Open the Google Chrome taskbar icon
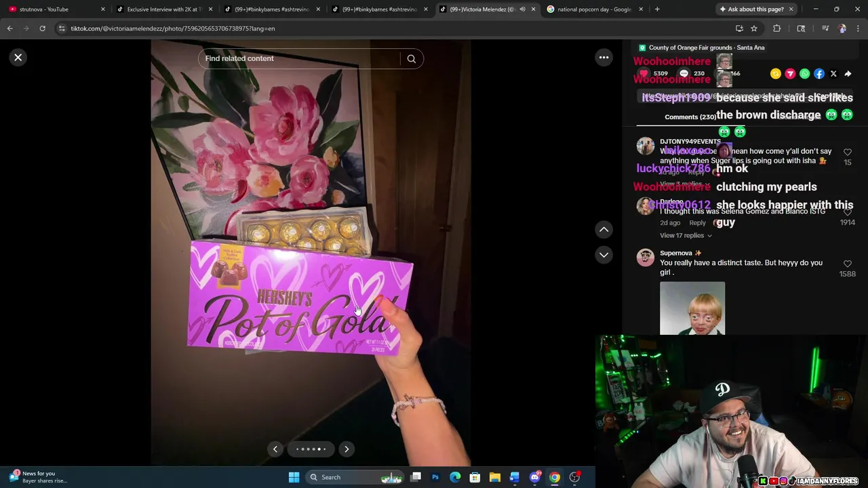This screenshot has height=488, width=868. click(555, 477)
